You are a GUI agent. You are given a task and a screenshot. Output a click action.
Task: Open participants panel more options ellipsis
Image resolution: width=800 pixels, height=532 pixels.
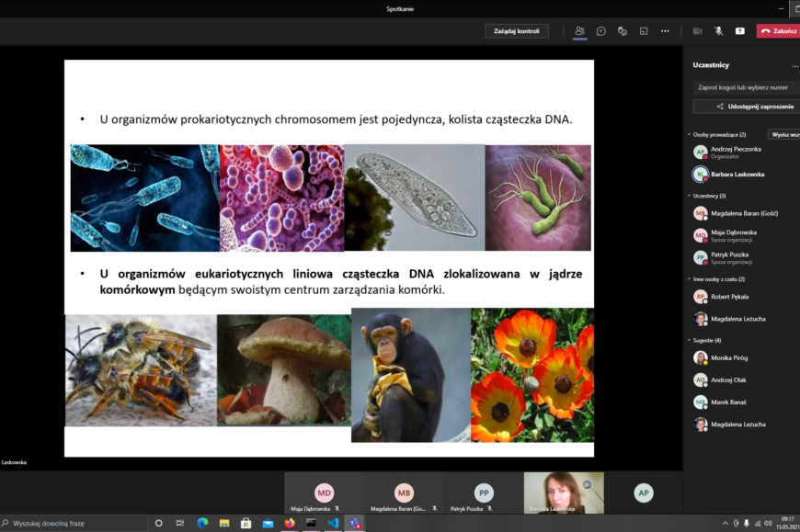pyautogui.click(x=794, y=66)
